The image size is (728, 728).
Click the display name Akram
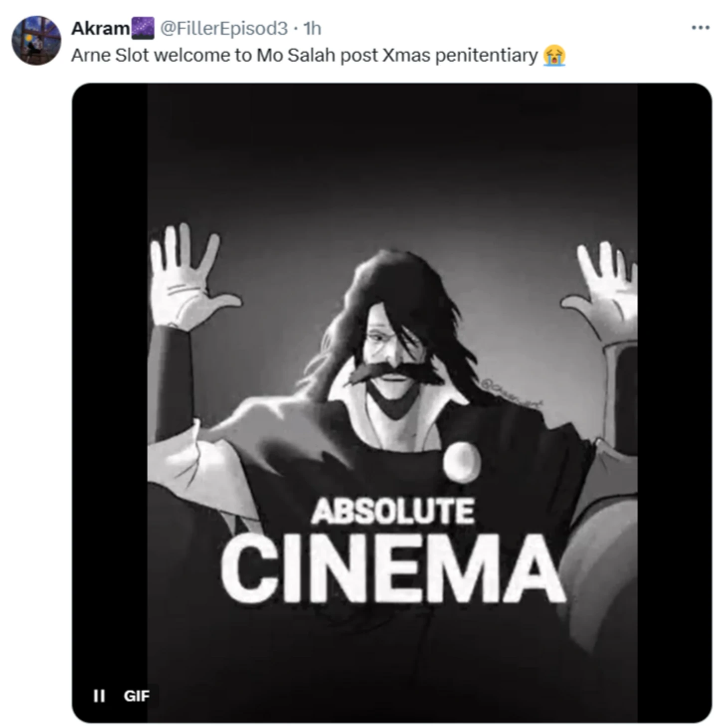pyautogui.click(x=100, y=28)
